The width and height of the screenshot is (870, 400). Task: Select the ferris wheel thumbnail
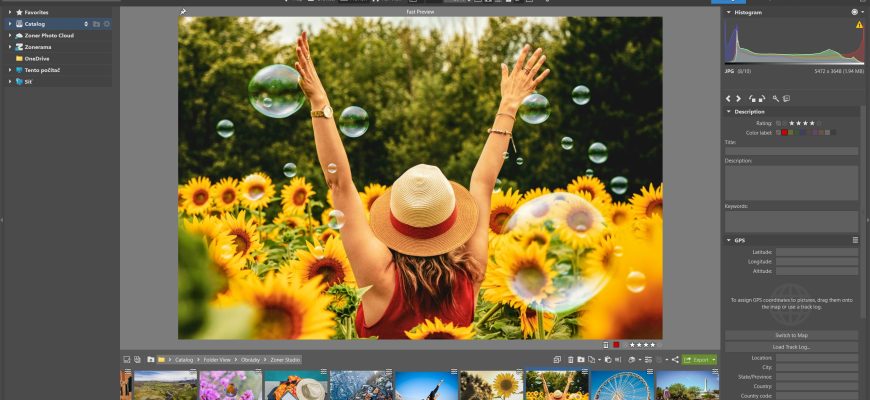pos(622,385)
